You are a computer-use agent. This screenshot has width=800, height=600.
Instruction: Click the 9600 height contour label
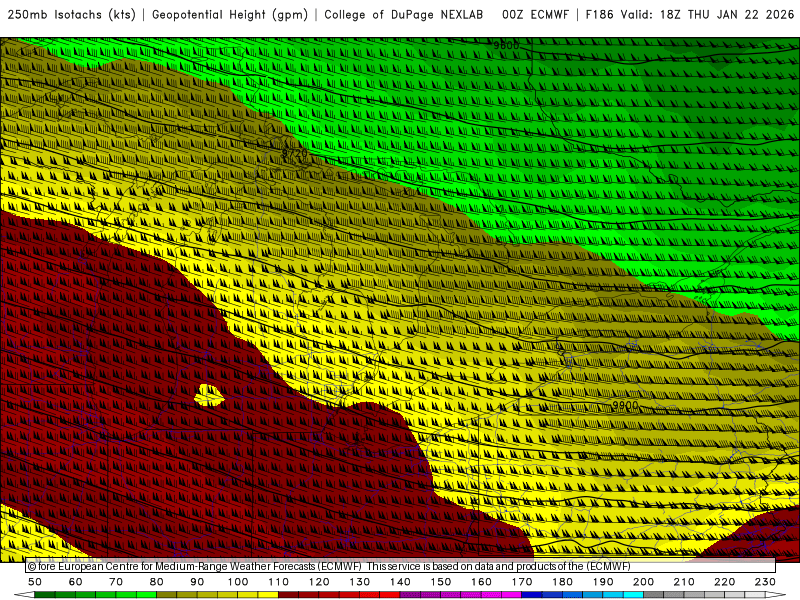pyautogui.click(x=506, y=45)
